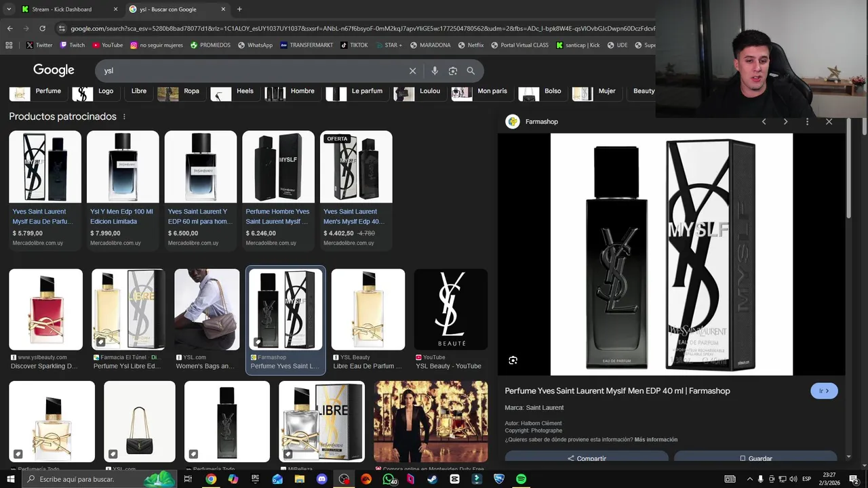
Task: Reload the current page
Action: pyautogui.click(x=42, y=28)
